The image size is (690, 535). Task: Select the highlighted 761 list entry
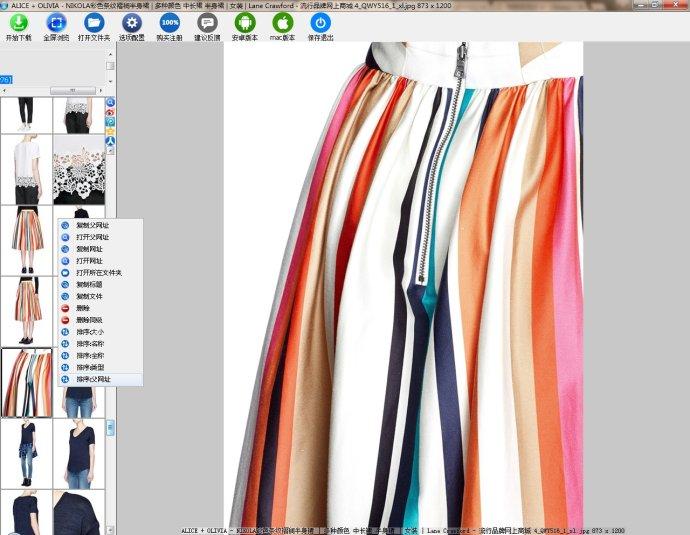(6, 80)
